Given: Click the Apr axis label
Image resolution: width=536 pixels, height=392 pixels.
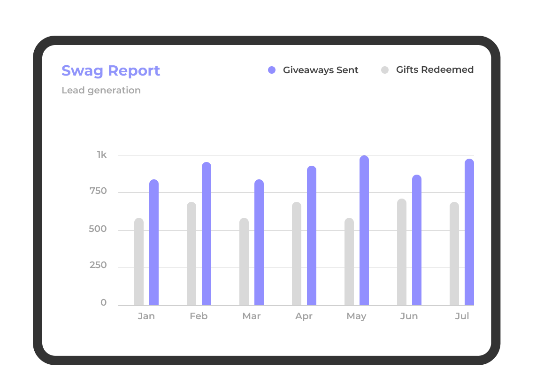Looking at the screenshot, I should [304, 316].
